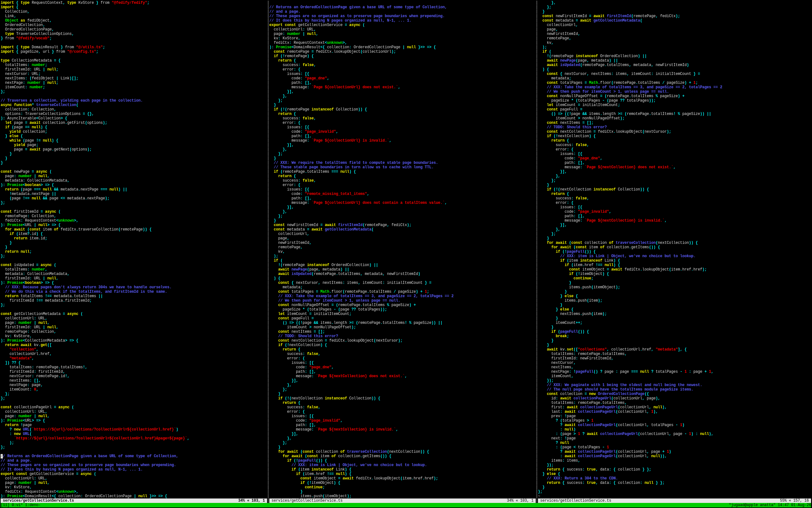Click the tmux host label jugaad@apple anatta
The height and width of the screenshot is (508, 812).
[752, 505]
